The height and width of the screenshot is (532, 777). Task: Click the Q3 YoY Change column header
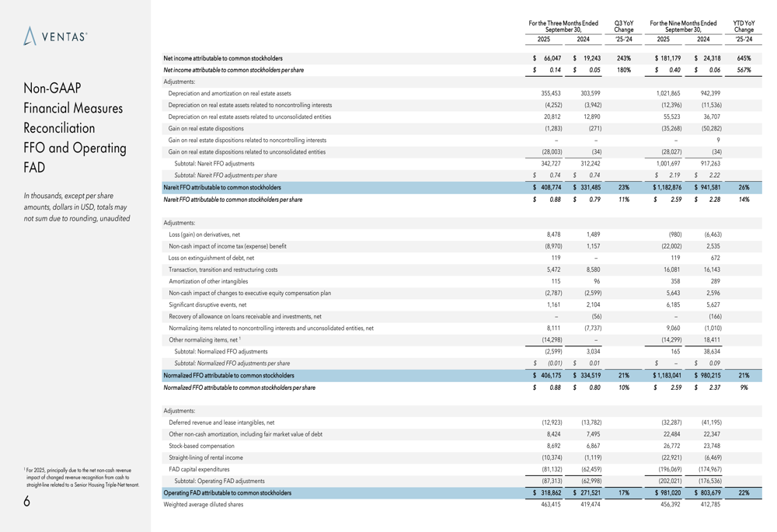click(x=623, y=27)
